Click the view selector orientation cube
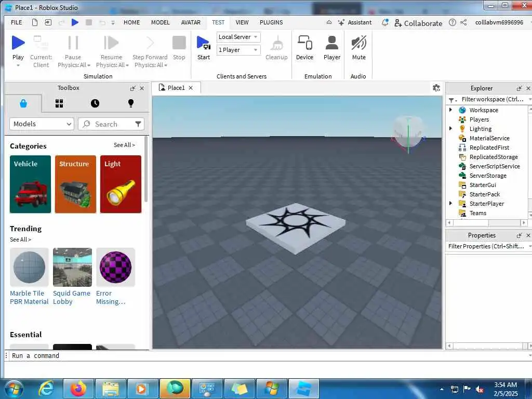 tap(408, 131)
